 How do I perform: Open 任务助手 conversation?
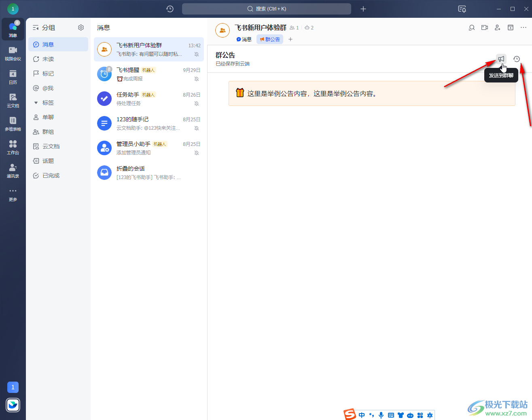point(149,99)
